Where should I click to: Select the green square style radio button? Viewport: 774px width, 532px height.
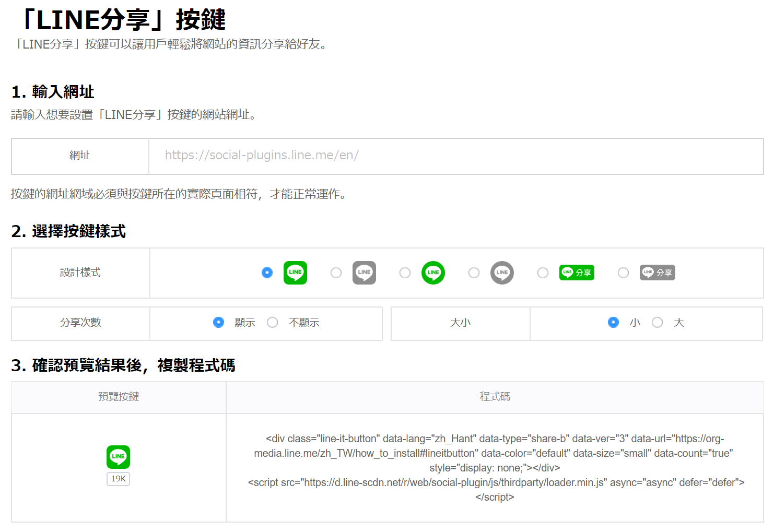[x=267, y=273]
